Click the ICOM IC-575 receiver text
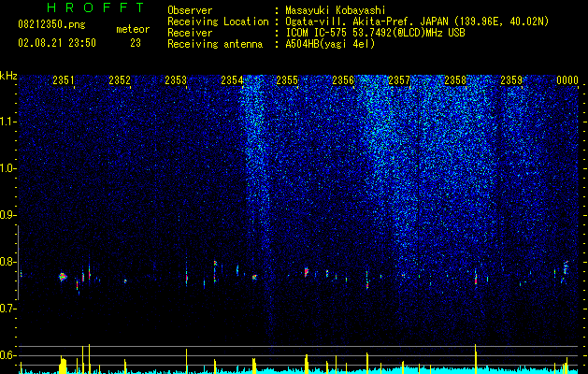Viewport: 588px width, 374px height. [x=375, y=33]
